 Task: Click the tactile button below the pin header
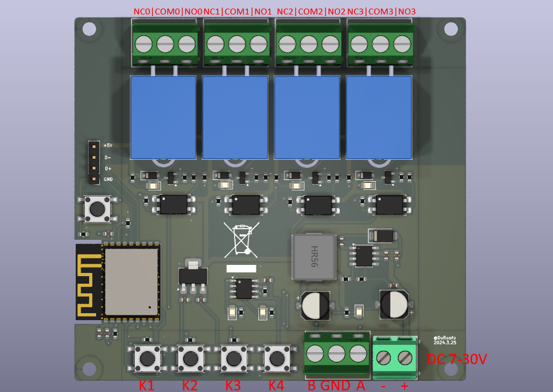click(x=97, y=209)
